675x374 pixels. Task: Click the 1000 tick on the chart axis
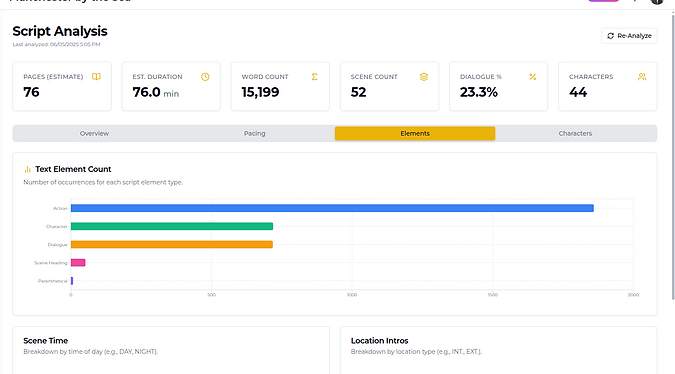352,295
